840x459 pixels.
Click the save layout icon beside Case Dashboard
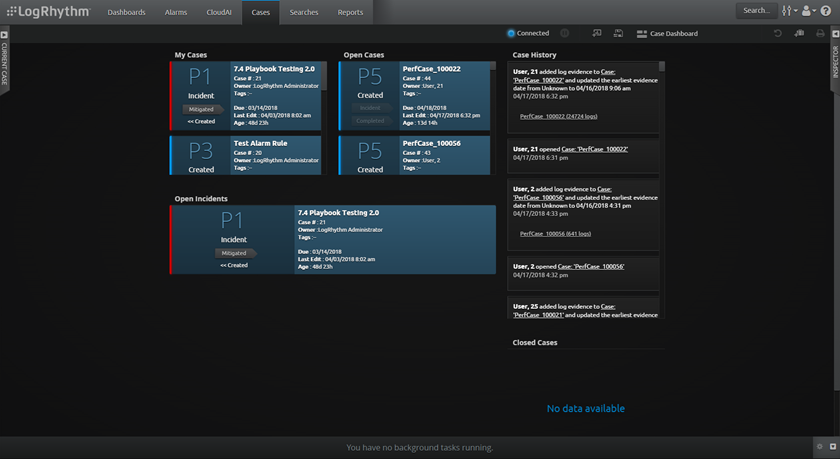[x=618, y=33]
